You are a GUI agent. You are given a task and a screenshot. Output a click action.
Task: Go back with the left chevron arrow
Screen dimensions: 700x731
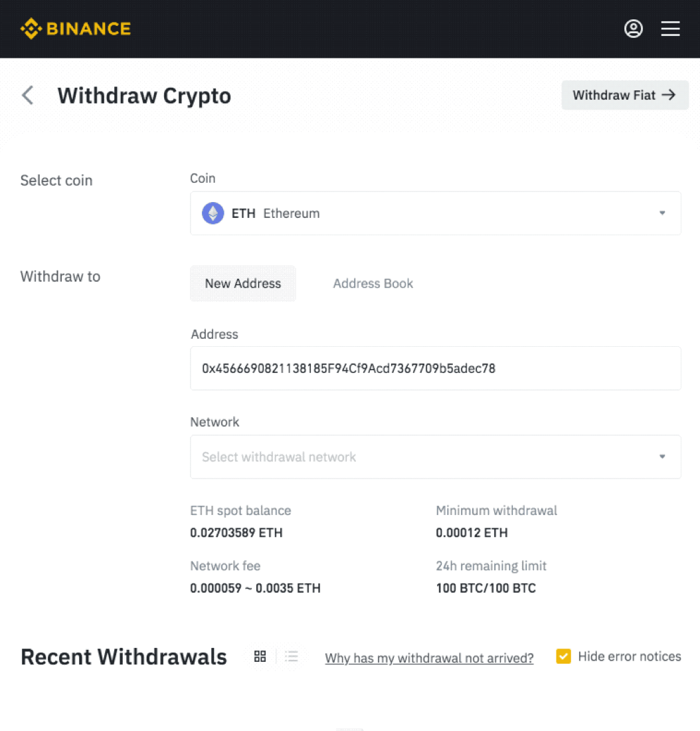tap(28, 96)
